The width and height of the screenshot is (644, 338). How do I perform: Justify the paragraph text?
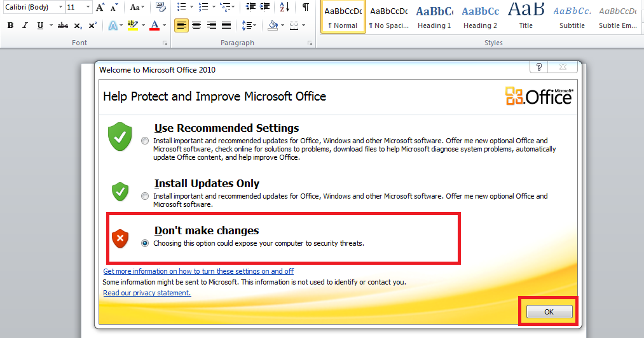[226, 25]
